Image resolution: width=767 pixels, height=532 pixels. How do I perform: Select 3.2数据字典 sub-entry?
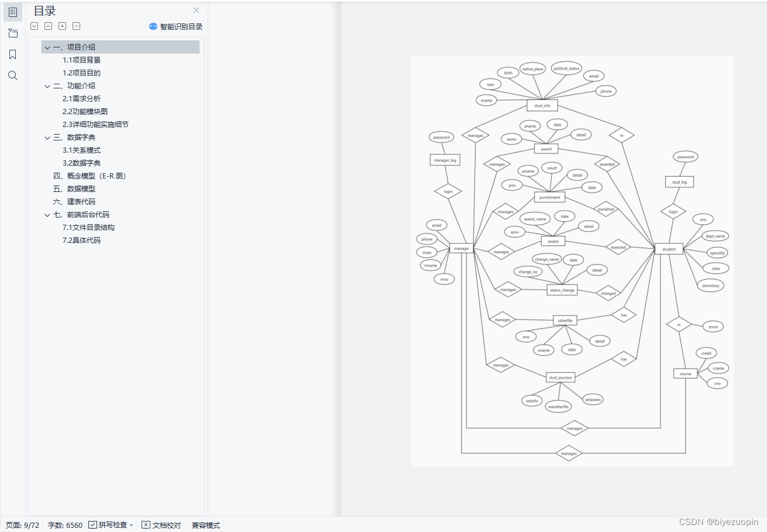(x=82, y=163)
